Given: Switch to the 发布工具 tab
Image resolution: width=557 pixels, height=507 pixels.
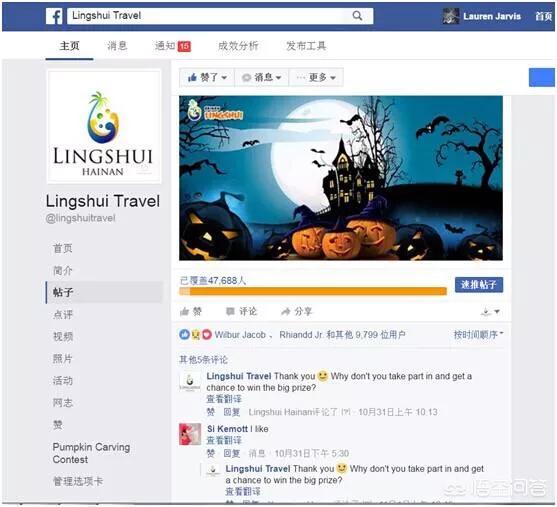Looking at the screenshot, I should coord(306,46).
